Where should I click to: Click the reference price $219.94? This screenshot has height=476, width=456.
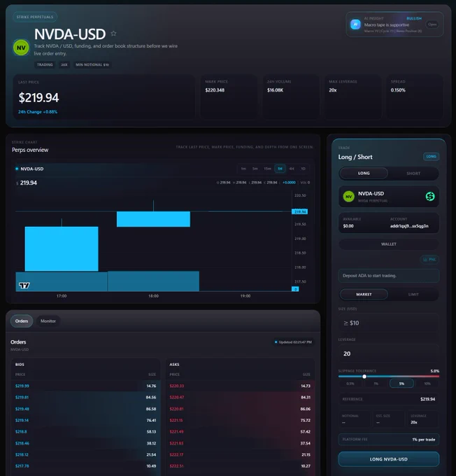(427, 399)
